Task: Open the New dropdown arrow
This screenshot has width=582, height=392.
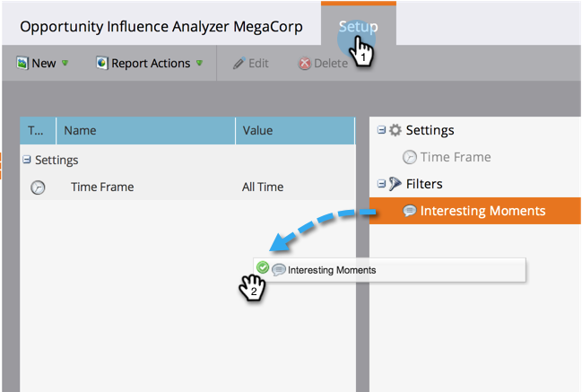Action: tap(65, 64)
